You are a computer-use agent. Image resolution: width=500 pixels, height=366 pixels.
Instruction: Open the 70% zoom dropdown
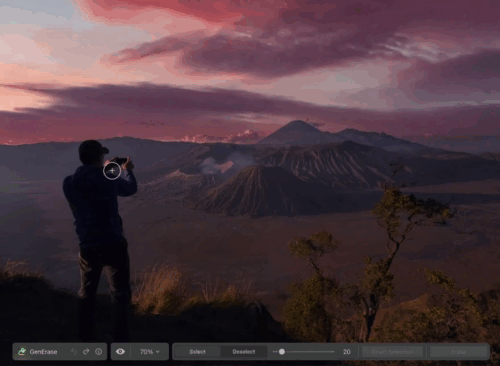(149, 352)
